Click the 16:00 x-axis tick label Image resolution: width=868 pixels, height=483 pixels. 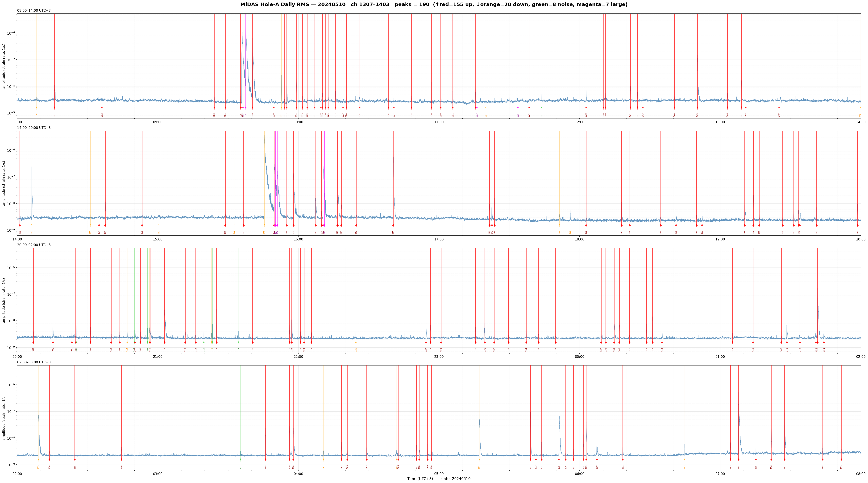pyautogui.click(x=298, y=239)
